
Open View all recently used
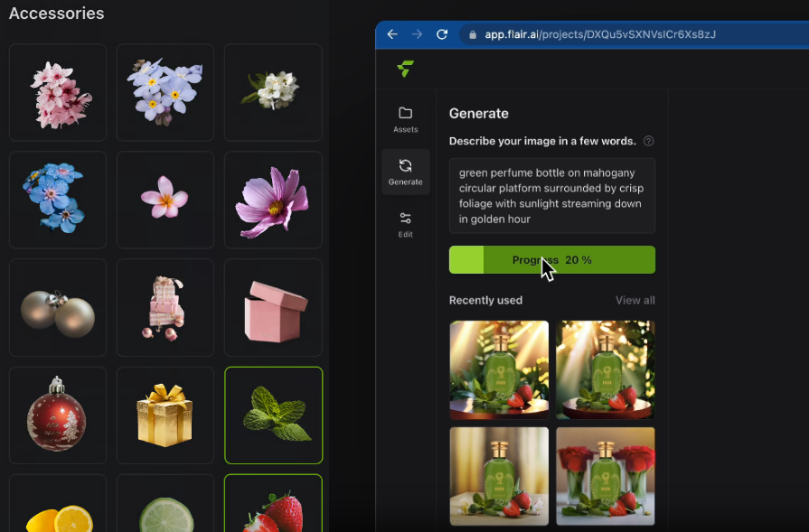point(635,301)
